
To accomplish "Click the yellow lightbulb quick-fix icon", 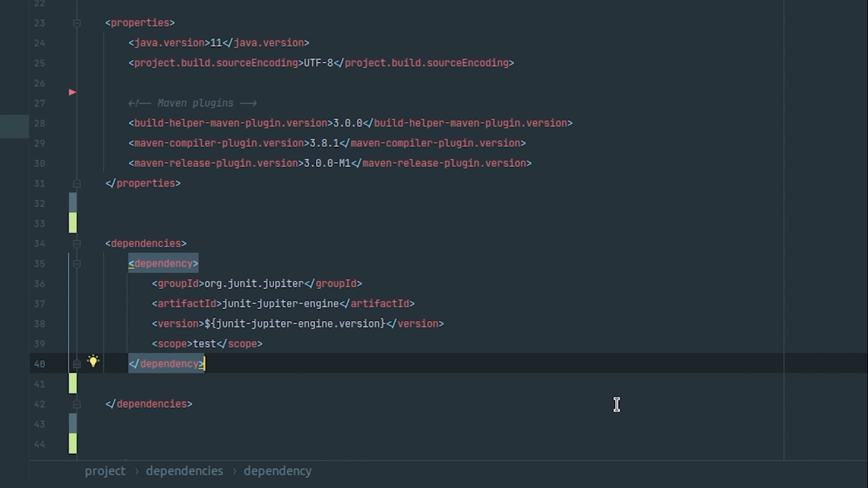I will [x=93, y=362].
